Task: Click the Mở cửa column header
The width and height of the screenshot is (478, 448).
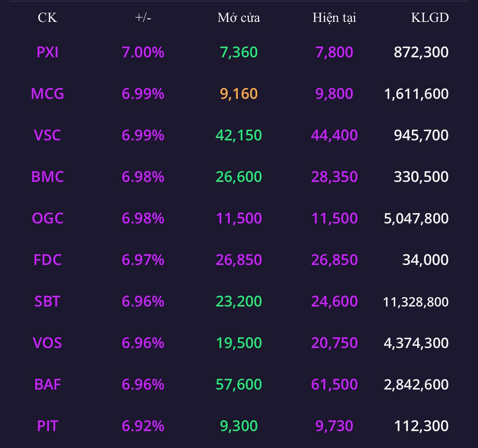Action: click(x=239, y=18)
